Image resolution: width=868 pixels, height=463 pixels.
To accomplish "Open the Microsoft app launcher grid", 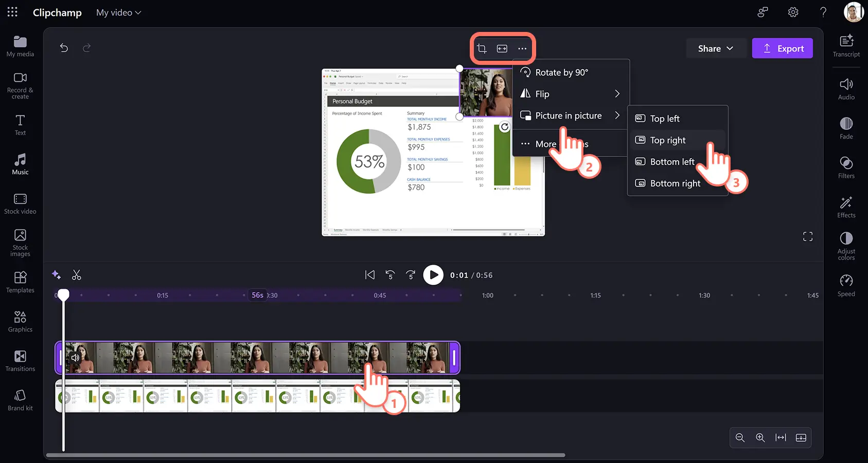I will (12, 12).
